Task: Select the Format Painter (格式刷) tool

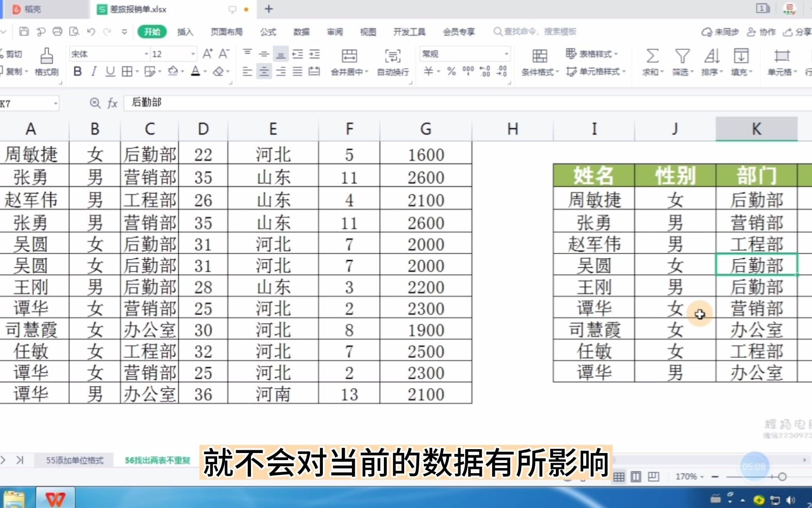Action: (x=46, y=62)
